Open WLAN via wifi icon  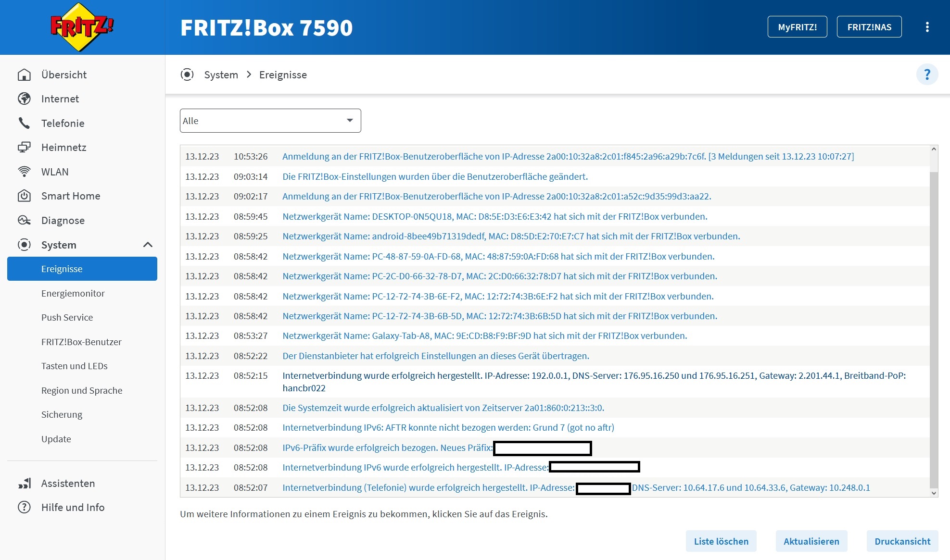[x=24, y=172]
